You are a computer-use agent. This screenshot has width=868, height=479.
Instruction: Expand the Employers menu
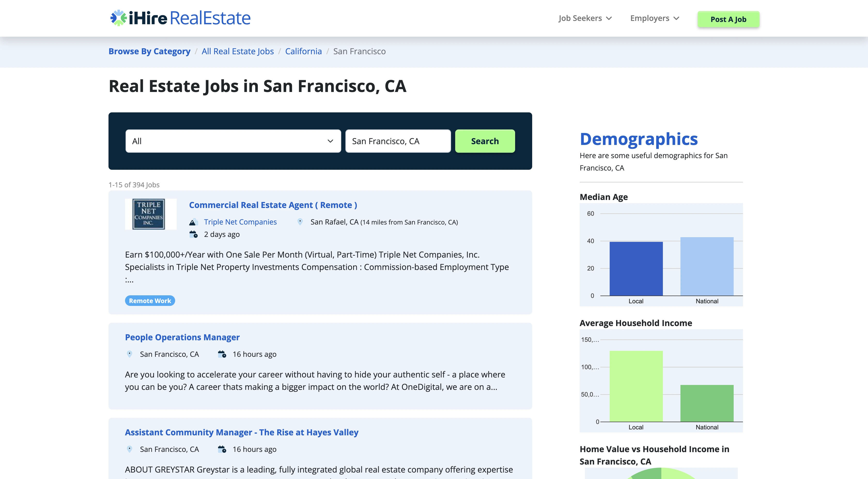click(654, 18)
